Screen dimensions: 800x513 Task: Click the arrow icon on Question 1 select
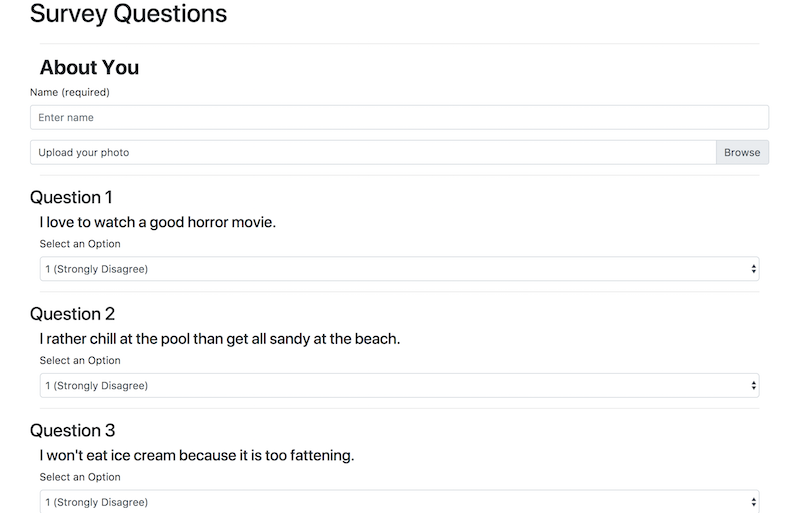point(753,269)
